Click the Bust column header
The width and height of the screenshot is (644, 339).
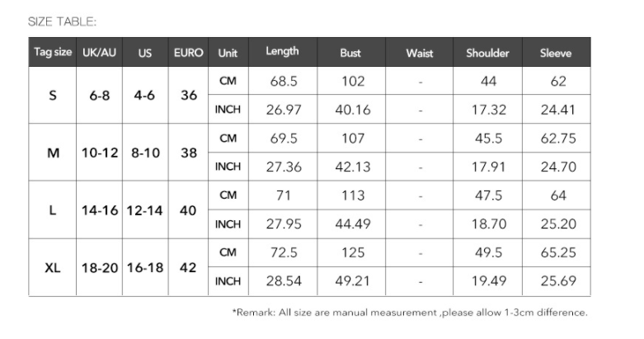click(x=350, y=53)
